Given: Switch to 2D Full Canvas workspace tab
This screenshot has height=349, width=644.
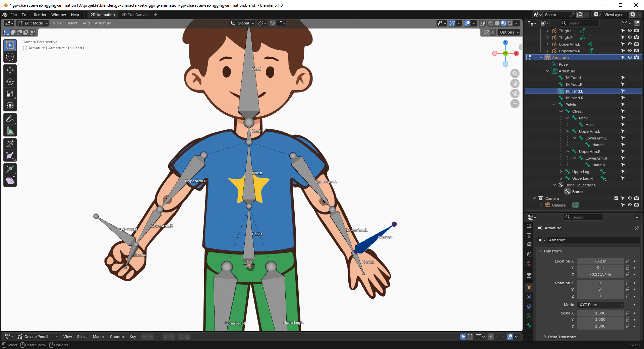Looking at the screenshot, I should pyautogui.click(x=135, y=15).
